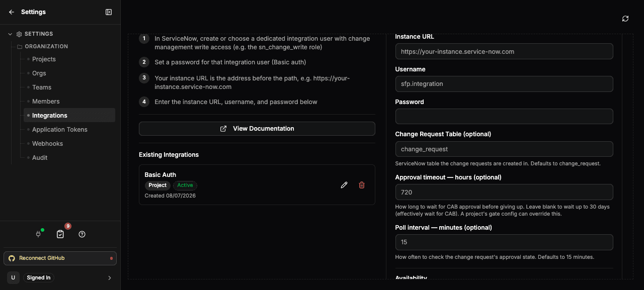Click the Project tag on Basic Auth

[157, 185]
